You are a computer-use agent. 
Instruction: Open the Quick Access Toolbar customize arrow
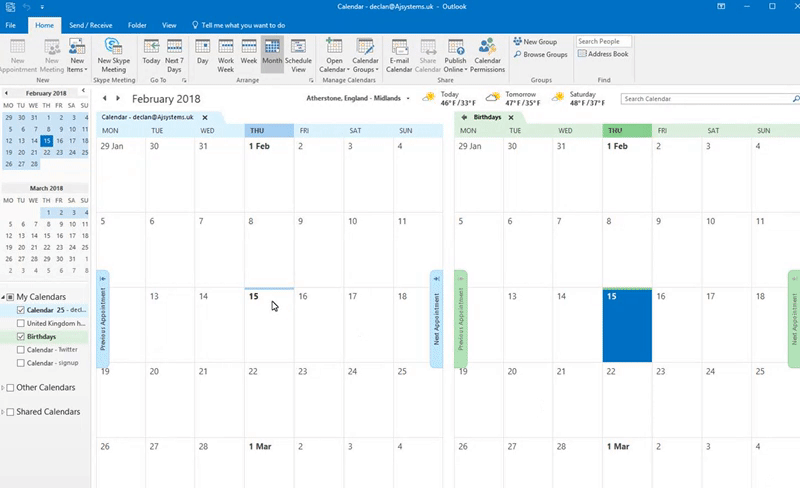[42, 7]
